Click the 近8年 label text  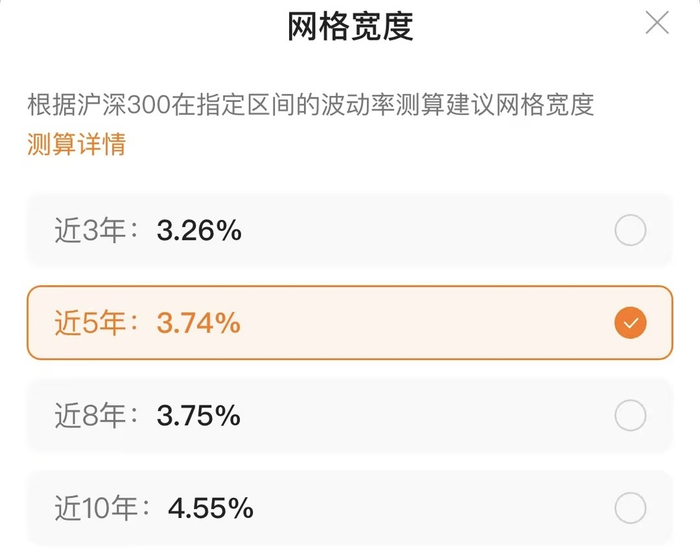click(90, 415)
